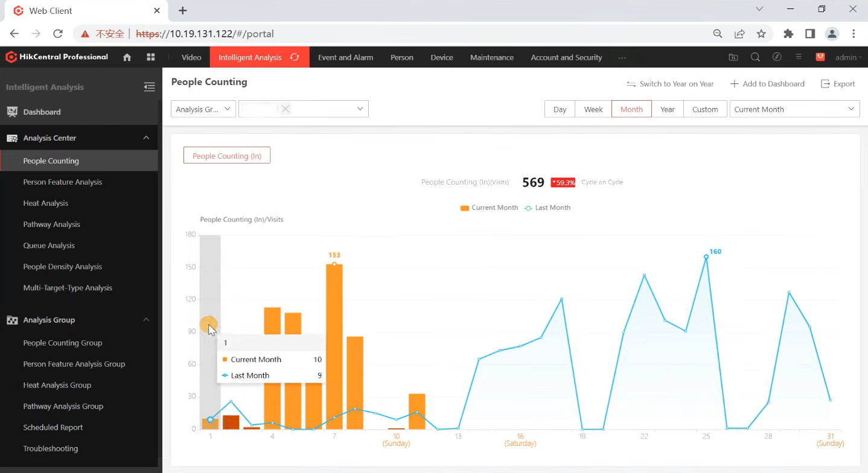Click Add to Dashboard
The width and height of the screenshot is (868, 473).
pos(767,84)
